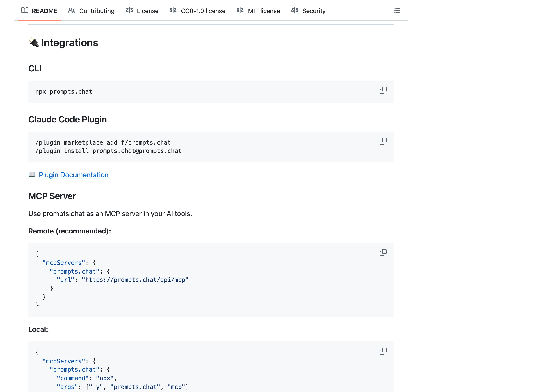Copy the Local MCP server JSON
Screen dimensions: 558x392
[383, 351]
